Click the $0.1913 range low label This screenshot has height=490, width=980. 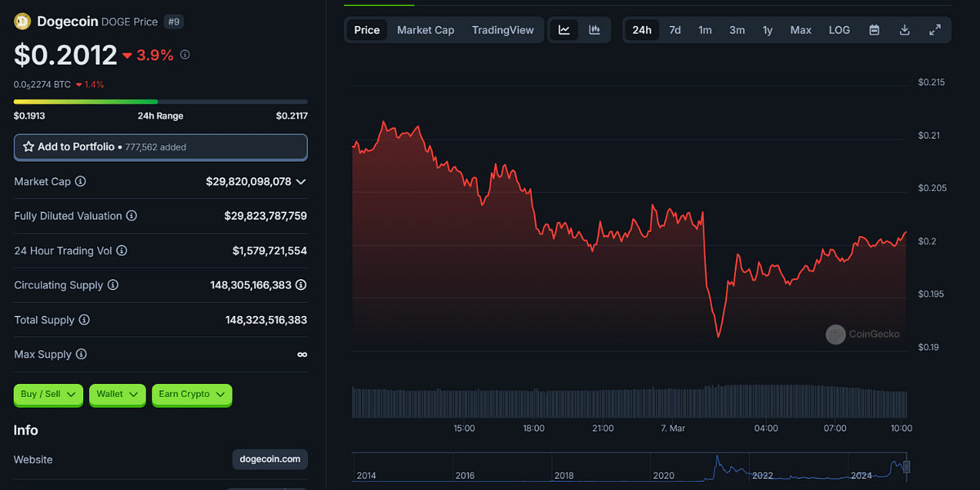point(29,116)
